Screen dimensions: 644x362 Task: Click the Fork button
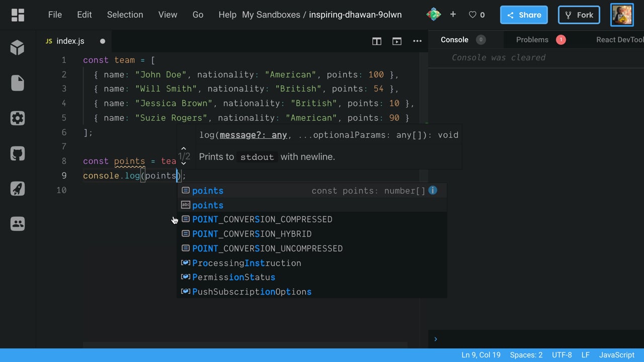[x=579, y=15]
